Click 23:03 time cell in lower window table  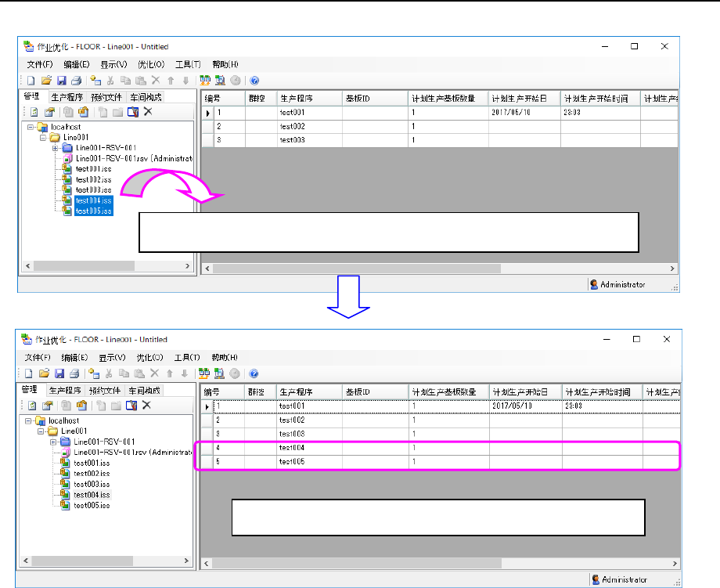pyautogui.click(x=603, y=406)
